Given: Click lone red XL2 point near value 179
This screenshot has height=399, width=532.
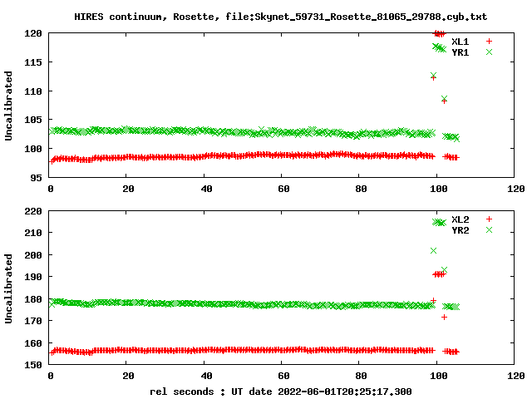Looking at the screenshot, I should pos(433,300).
